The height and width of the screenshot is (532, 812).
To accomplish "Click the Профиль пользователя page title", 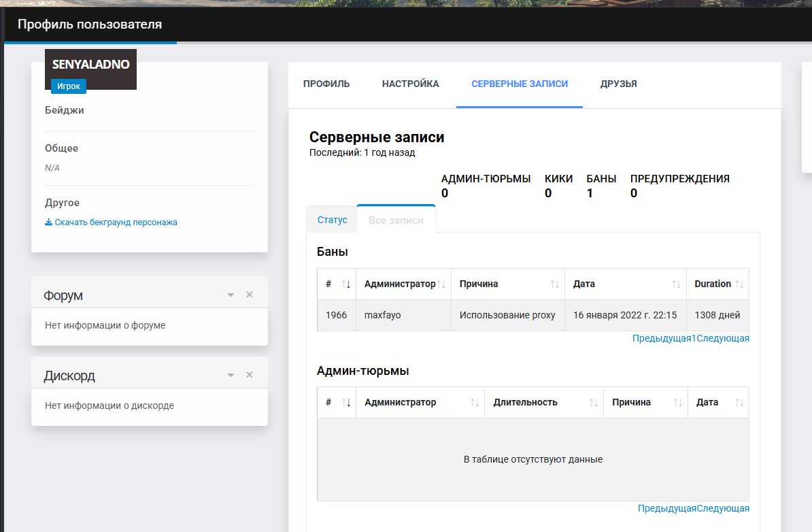I will 90,24.
